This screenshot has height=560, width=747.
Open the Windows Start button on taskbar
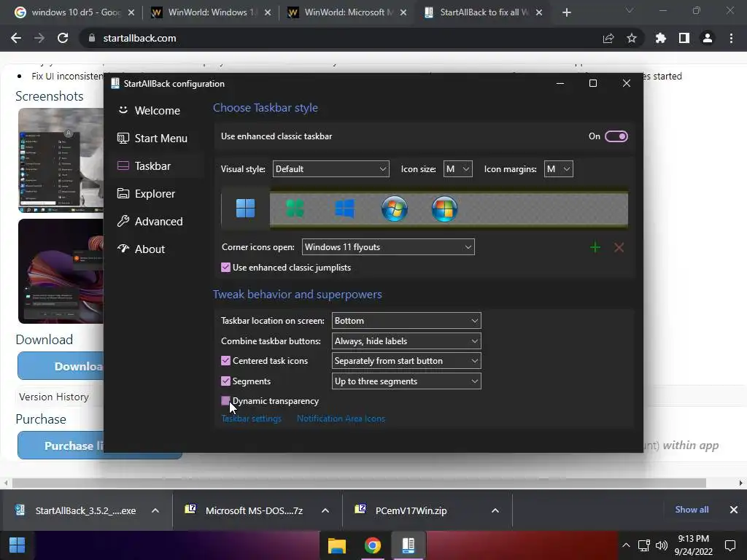point(18,545)
